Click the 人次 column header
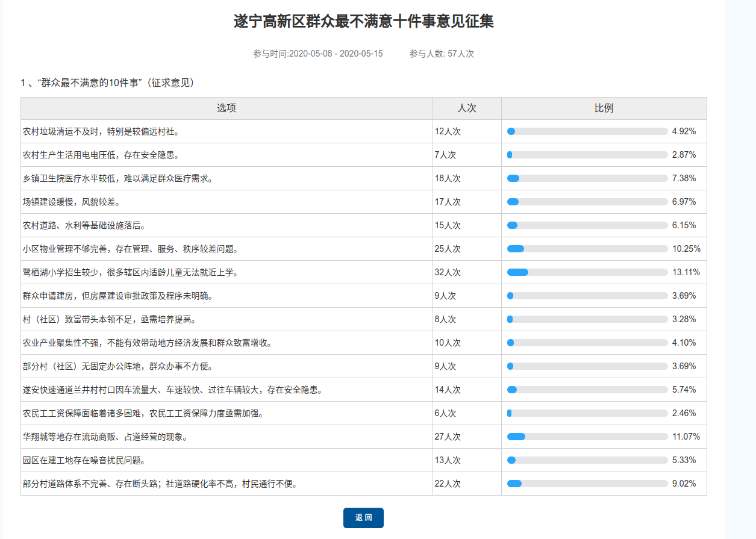This screenshot has height=539, width=756. tap(467, 108)
